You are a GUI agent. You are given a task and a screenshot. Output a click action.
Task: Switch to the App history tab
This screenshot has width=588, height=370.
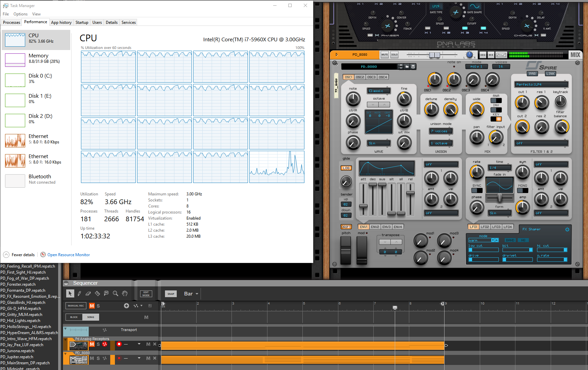(61, 22)
